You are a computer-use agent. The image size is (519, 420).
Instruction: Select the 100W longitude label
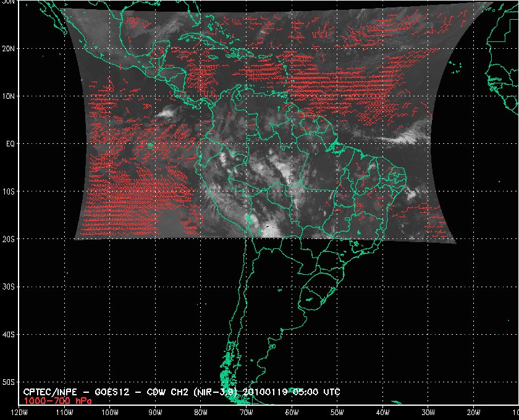click(x=109, y=413)
